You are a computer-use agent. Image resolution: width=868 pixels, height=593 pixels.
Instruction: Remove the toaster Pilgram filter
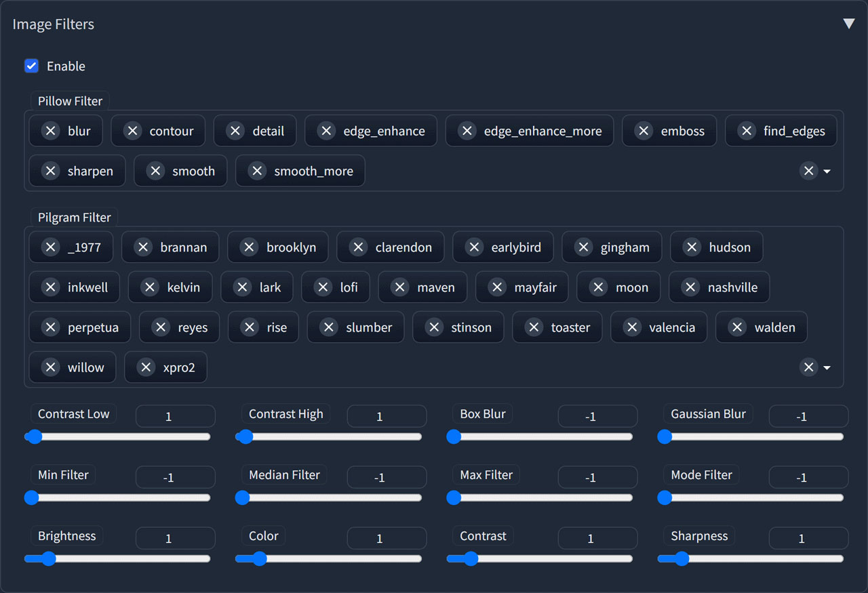[x=532, y=327]
